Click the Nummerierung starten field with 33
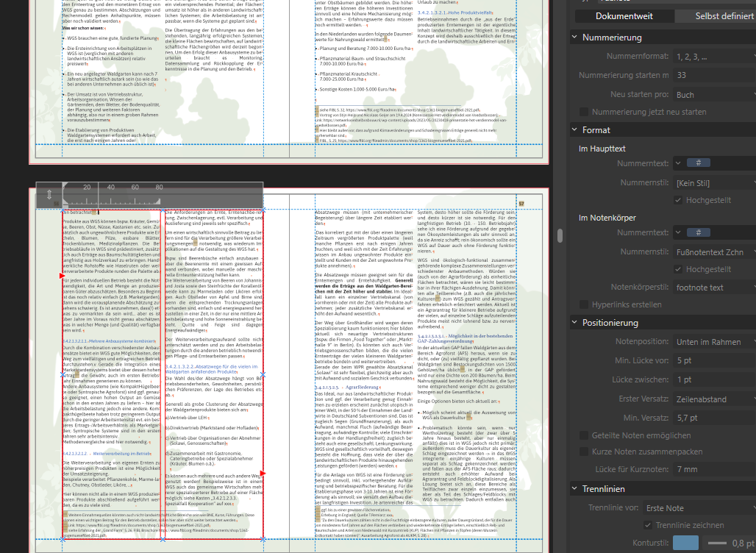 [715, 75]
